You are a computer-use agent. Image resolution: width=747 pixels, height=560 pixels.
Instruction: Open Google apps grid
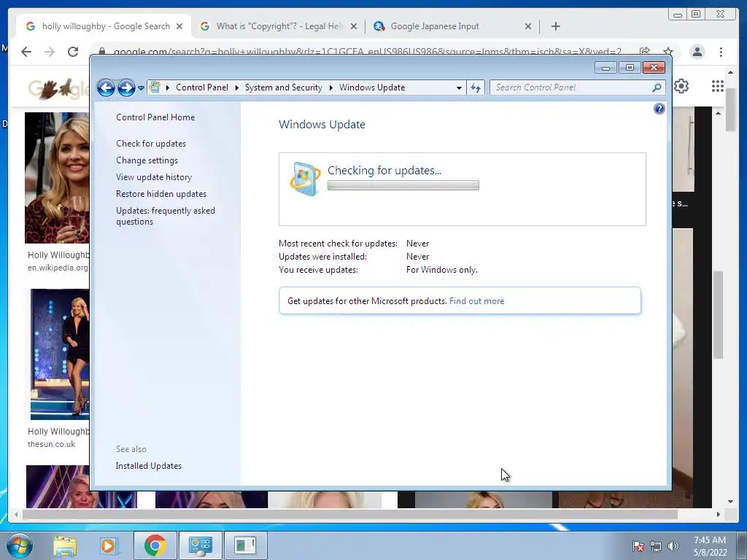[718, 86]
